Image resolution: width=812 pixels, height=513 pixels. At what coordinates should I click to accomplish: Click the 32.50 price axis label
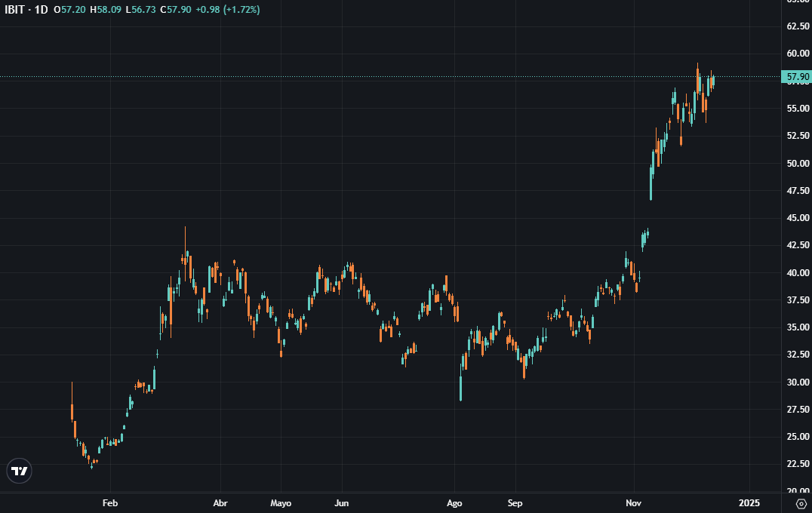click(798, 355)
